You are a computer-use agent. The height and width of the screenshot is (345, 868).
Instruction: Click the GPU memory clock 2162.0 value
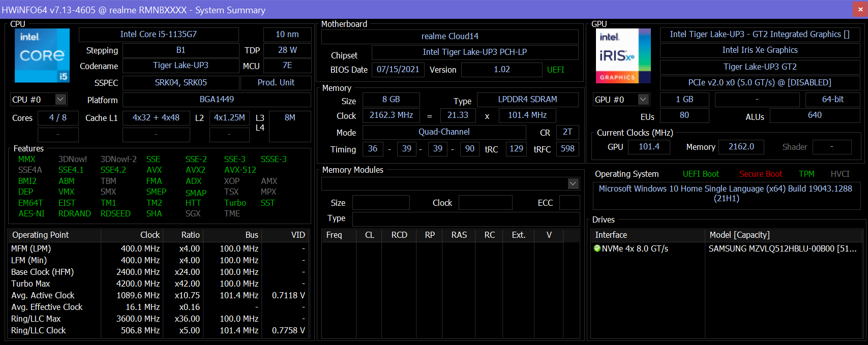coord(741,147)
